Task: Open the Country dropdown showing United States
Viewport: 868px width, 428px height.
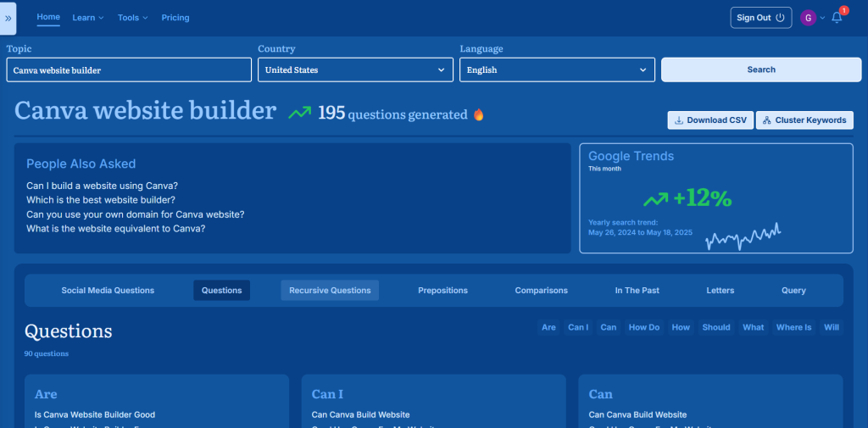Action: (355, 69)
